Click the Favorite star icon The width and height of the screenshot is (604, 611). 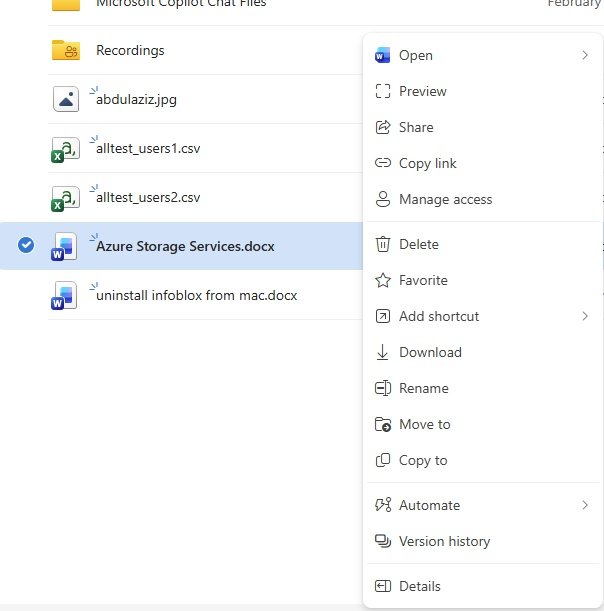point(383,280)
